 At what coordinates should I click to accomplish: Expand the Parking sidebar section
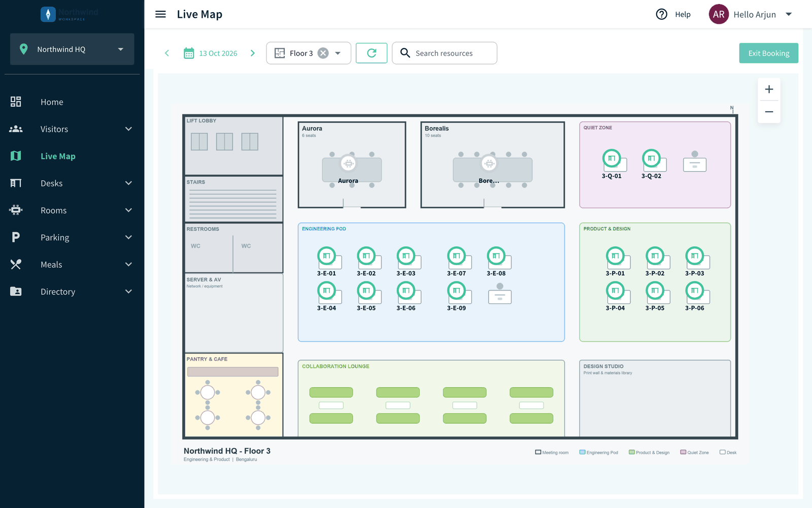pos(128,237)
